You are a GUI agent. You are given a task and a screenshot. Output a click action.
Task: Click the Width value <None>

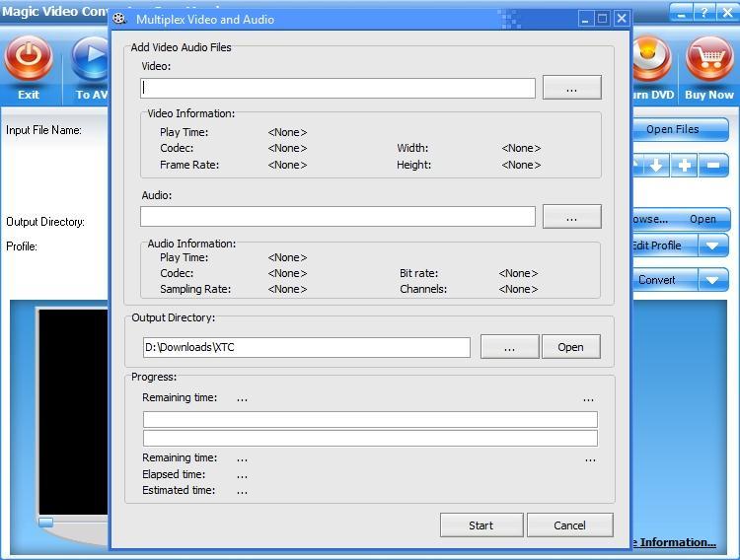pyautogui.click(x=521, y=148)
